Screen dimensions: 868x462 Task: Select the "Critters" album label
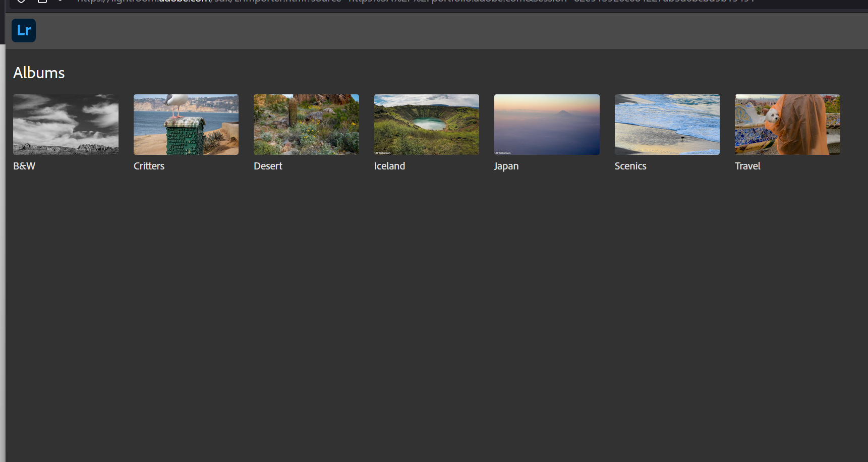pyautogui.click(x=149, y=166)
